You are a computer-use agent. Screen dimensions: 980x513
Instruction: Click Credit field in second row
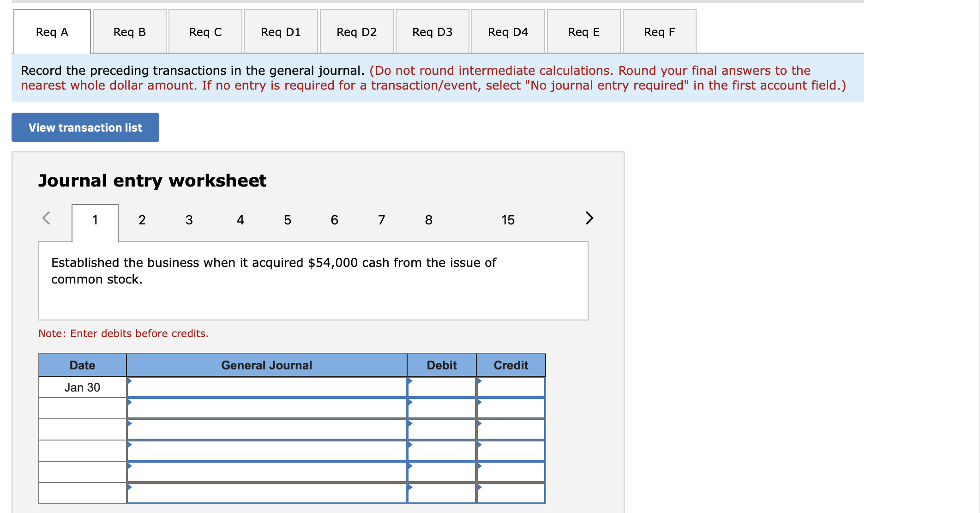coord(511,409)
